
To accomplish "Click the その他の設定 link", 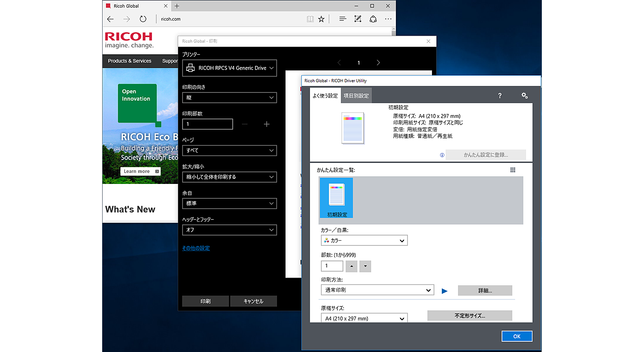I will (196, 248).
